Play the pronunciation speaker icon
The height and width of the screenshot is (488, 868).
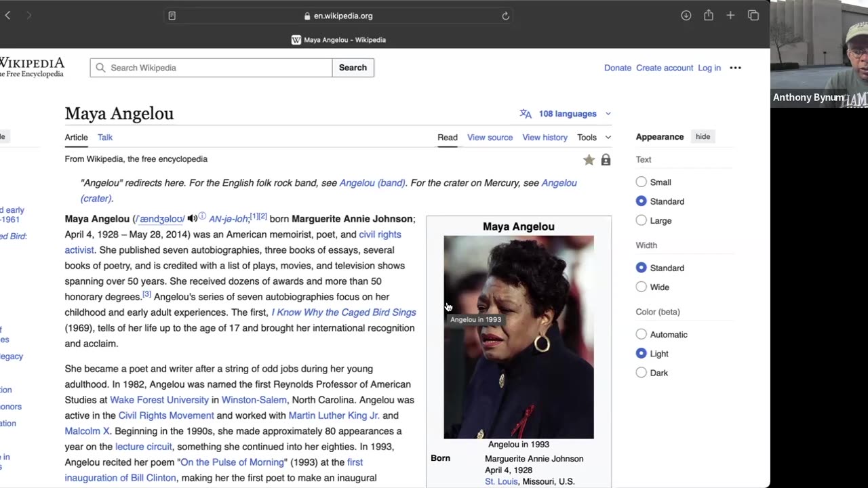point(192,218)
